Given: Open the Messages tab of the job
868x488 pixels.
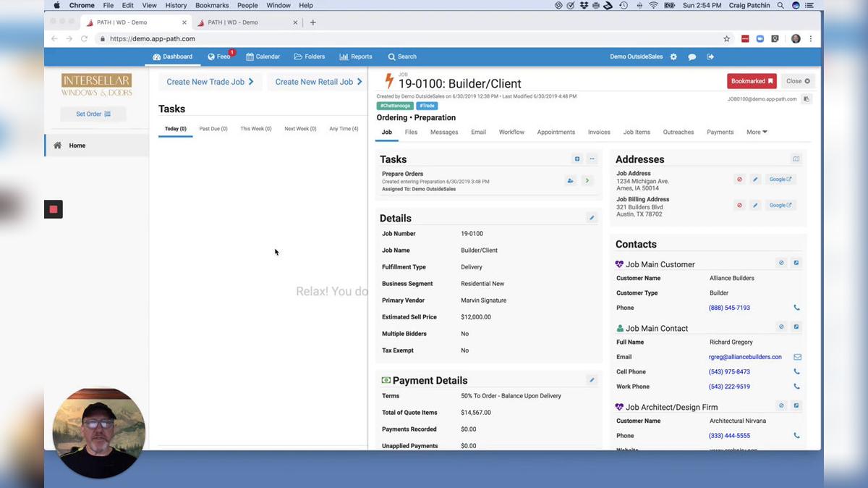Looking at the screenshot, I should click(444, 132).
